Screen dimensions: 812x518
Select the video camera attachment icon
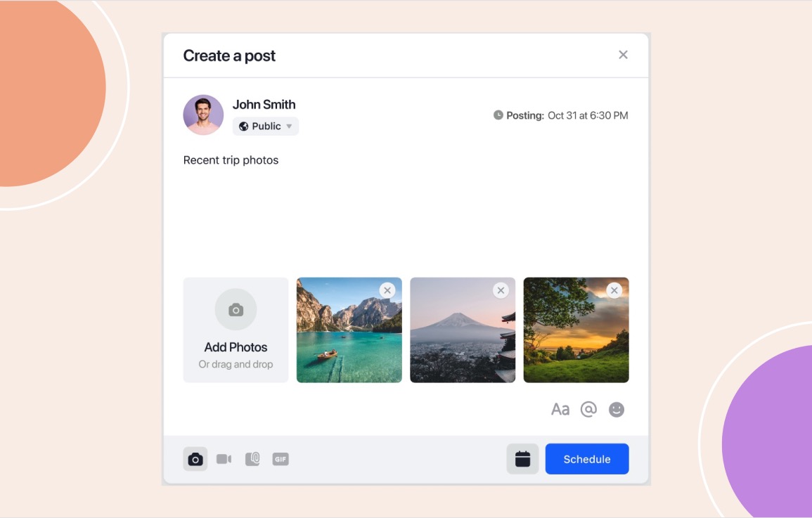[x=224, y=459]
